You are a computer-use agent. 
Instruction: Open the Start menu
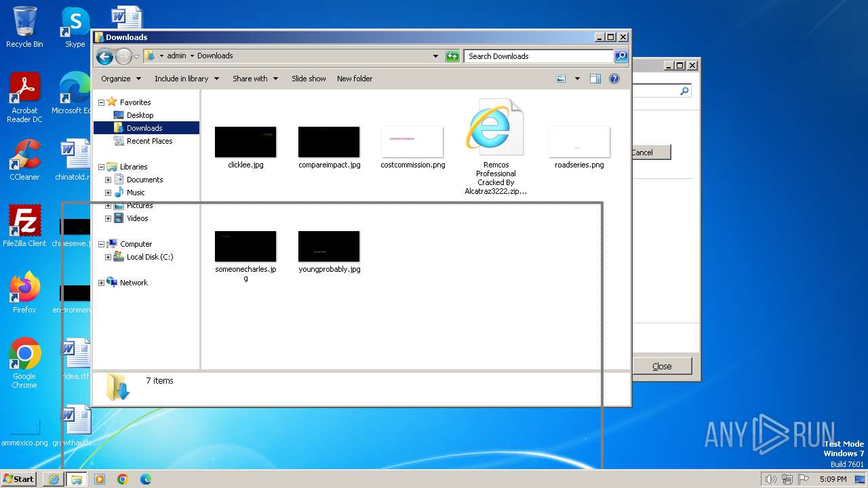click(18, 479)
